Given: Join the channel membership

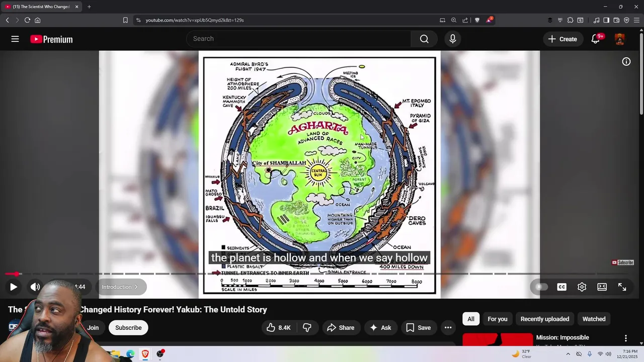Looking at the screenshot, I should (x=93, y=328).
